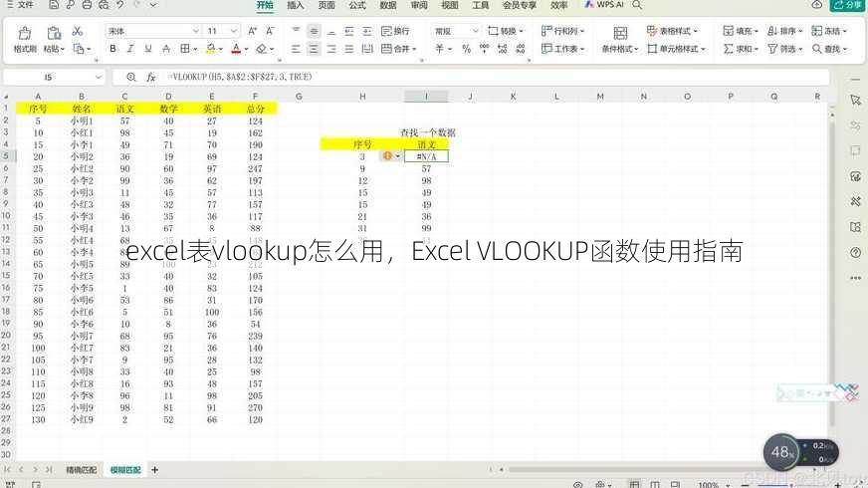Toggle Italic formatting
868x488 pixels.
(130, 49)
